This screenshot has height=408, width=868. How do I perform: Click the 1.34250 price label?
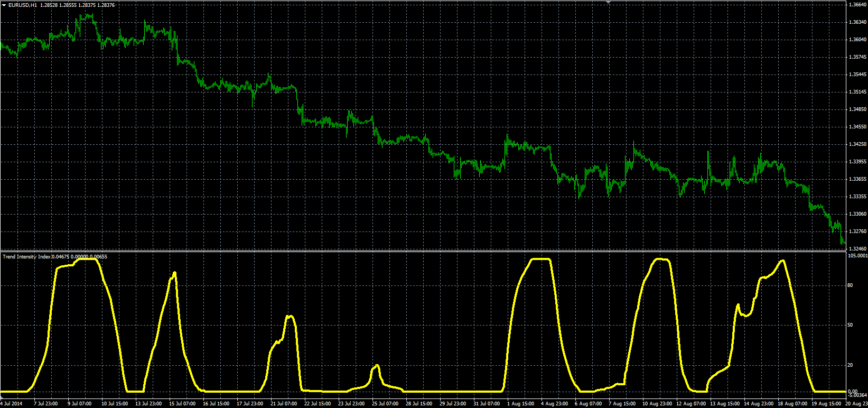pos(857,144)
